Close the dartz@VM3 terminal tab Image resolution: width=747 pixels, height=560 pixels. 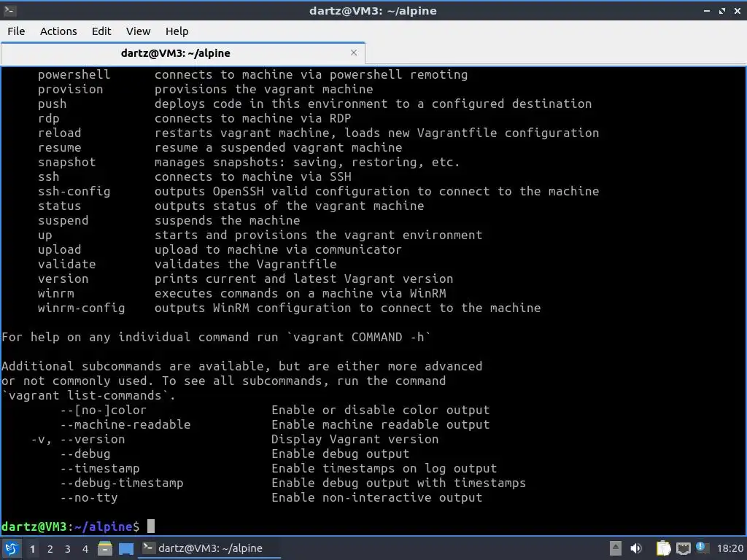coord(354,52)
